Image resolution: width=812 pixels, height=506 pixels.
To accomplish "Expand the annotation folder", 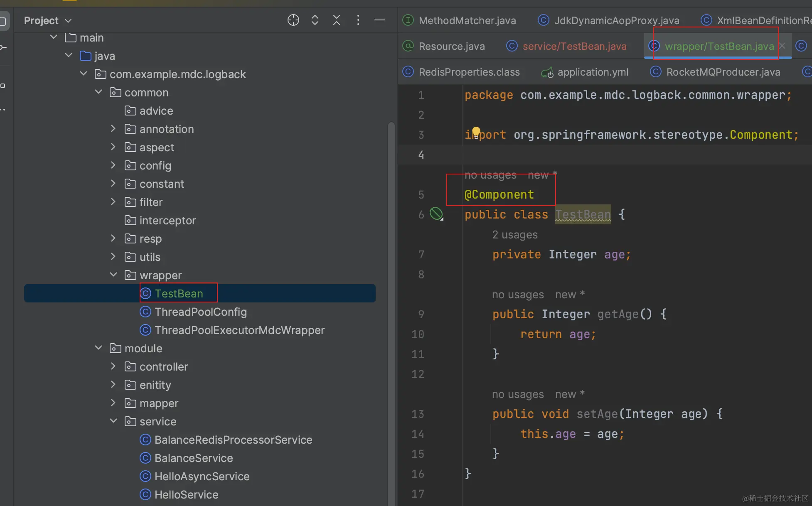I will 113,129.
